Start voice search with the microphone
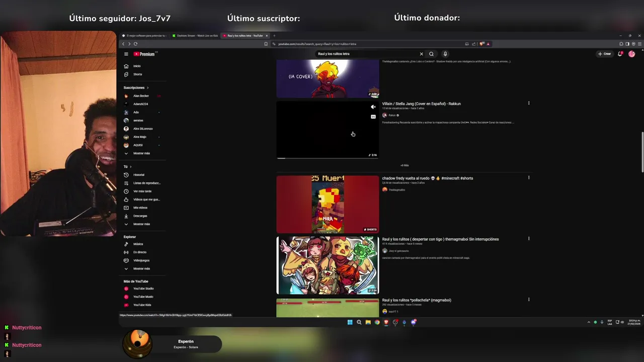Image resolution: width=644 pixels, height=362 pixels. click(x=445, y=54)
